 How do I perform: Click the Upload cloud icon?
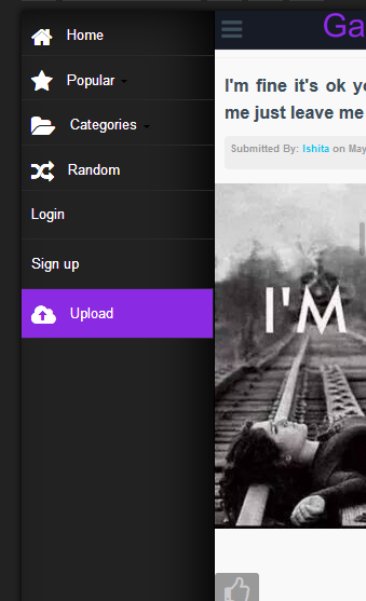point(43,314)
